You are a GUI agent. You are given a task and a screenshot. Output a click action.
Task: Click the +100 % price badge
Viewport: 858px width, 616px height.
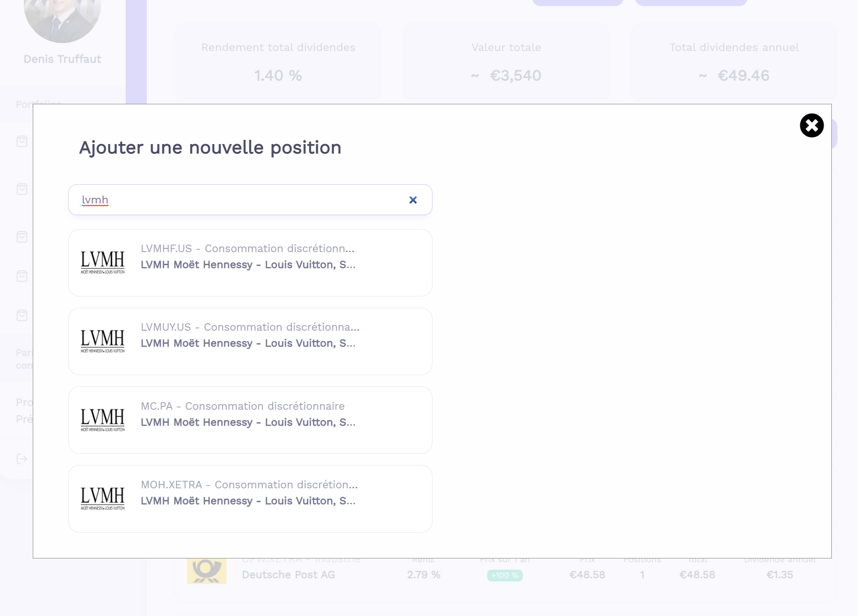505,575
